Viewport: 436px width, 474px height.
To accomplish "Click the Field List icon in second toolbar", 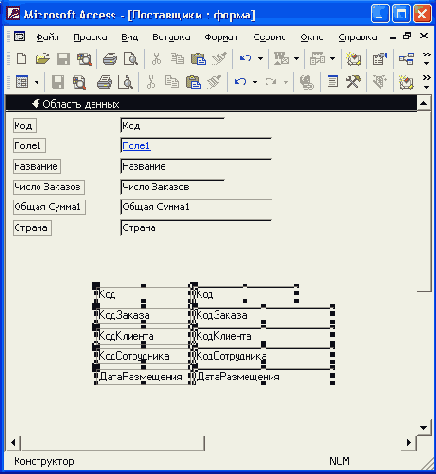I will pyautogui.click(x=333, y=82).
